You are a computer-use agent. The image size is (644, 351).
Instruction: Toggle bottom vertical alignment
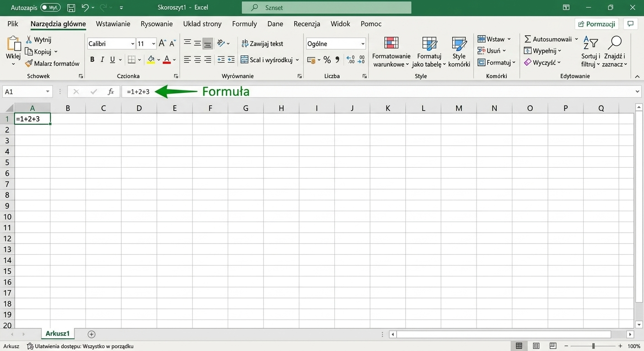point(208,43)
